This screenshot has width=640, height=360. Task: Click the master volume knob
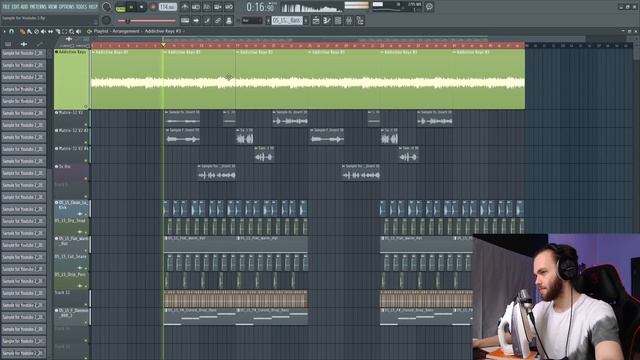tap(107, 7)
